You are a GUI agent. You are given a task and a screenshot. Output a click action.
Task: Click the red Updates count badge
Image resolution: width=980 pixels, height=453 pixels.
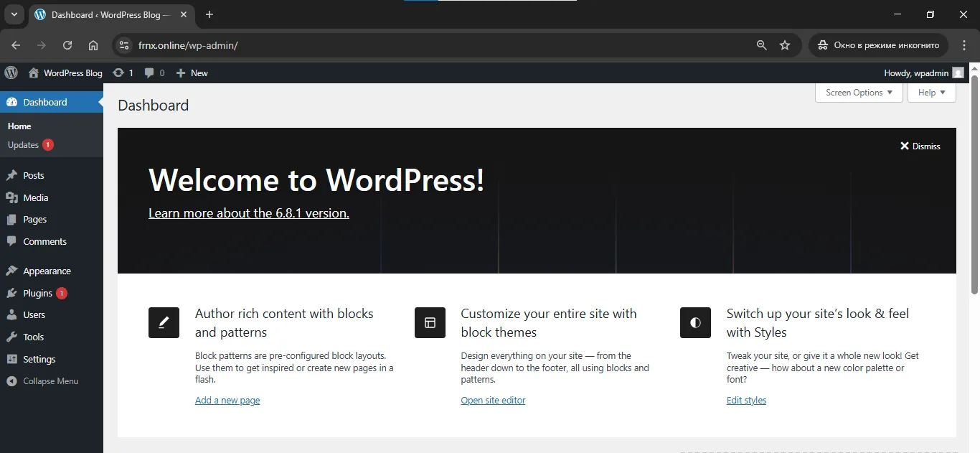coord(48,145)
